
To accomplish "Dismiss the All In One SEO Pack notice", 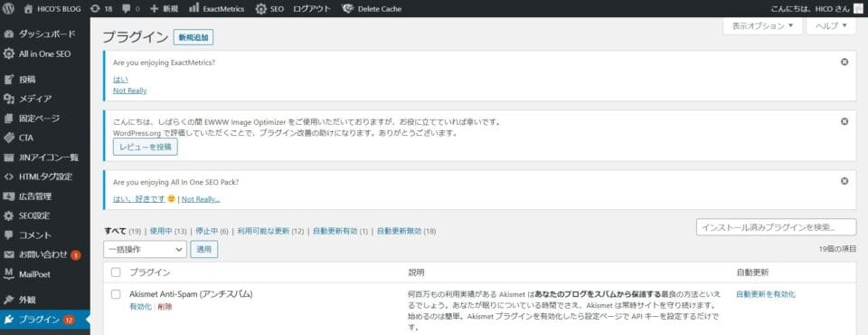I will 844,181.
